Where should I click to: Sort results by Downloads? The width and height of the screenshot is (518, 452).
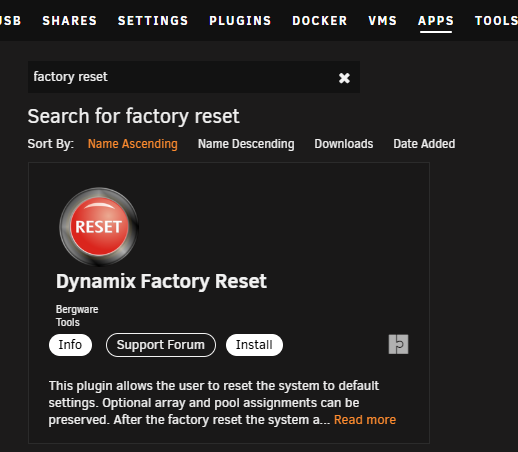[x=344, y=144]
